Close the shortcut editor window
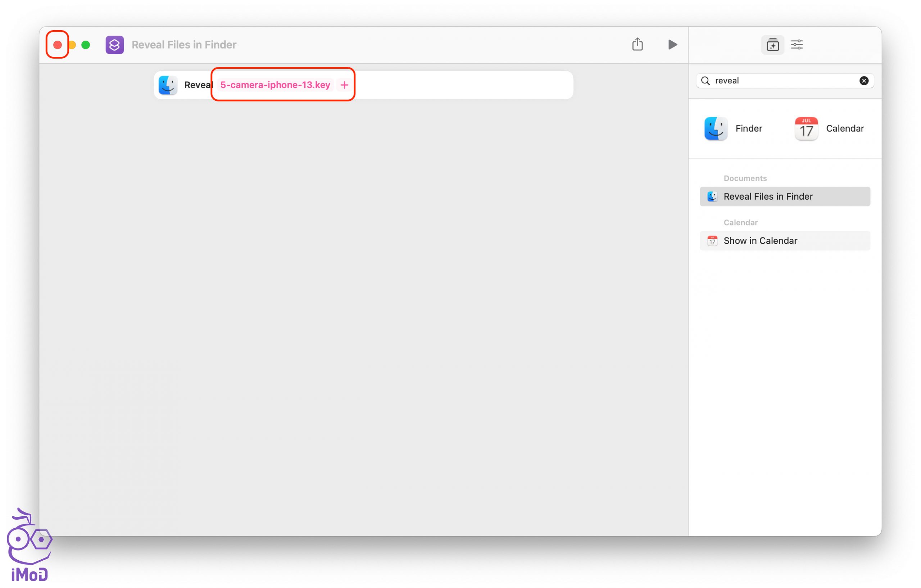This screenshot has width=921, height=588. 57,45
